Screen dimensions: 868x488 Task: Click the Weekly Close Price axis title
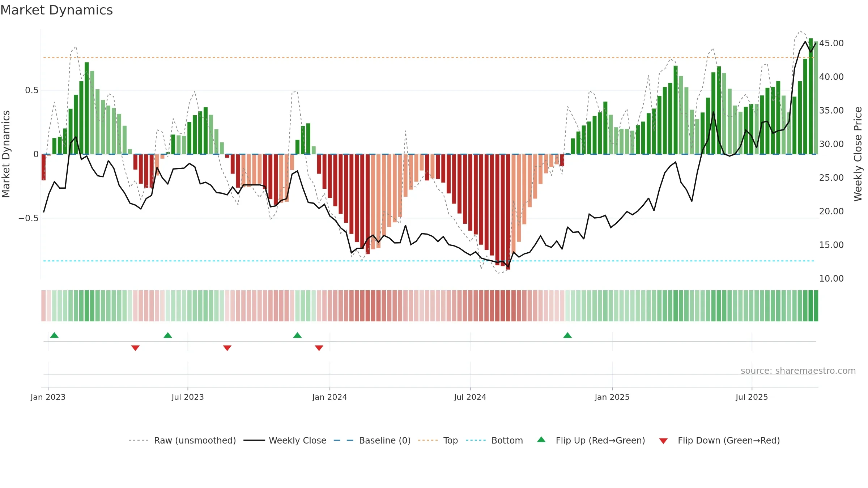click(858, 154)
